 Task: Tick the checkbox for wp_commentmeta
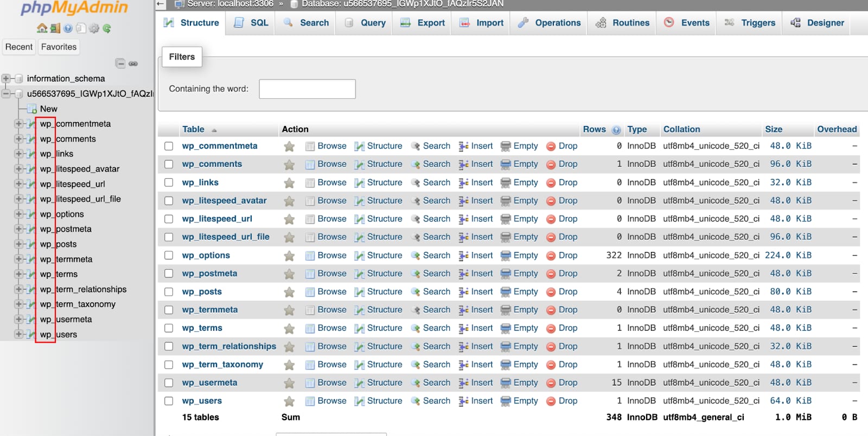click(x=169, y=146)
